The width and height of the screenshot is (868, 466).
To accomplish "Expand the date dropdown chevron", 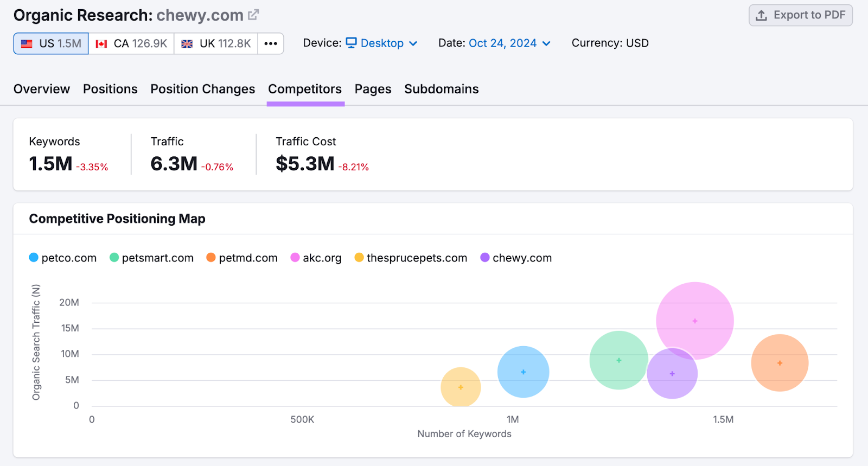I will point(546,43).
